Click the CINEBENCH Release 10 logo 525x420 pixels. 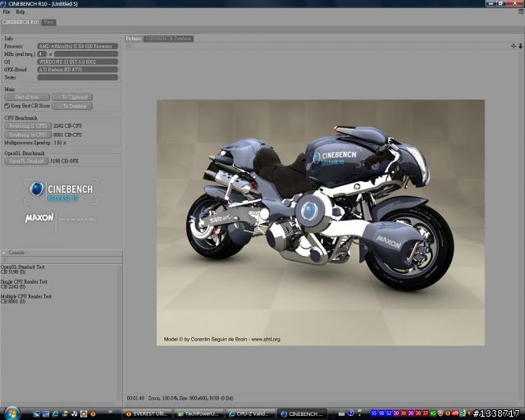pyautogui.click(x=62, y=192)
